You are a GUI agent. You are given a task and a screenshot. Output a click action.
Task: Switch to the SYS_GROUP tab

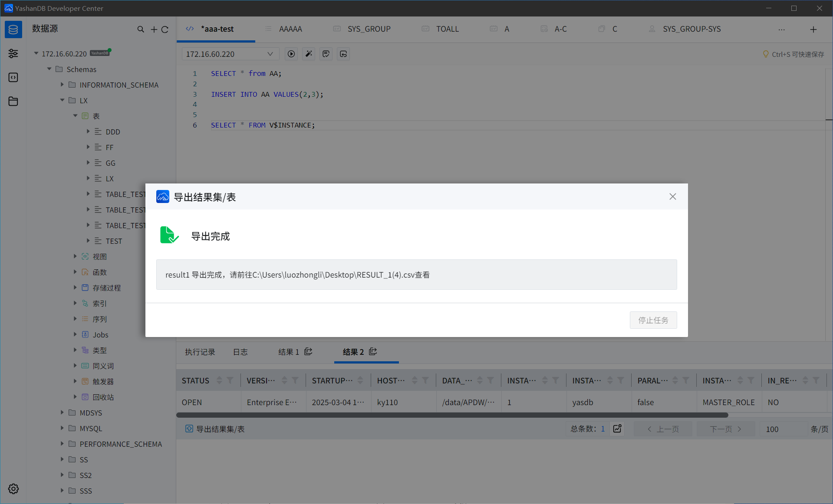tap(369, 29)
